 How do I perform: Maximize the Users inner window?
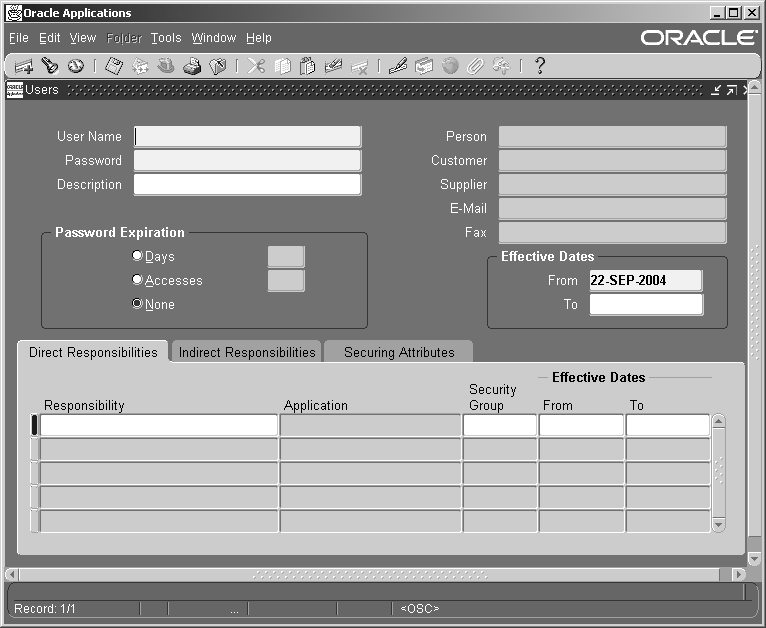(731, 90)
